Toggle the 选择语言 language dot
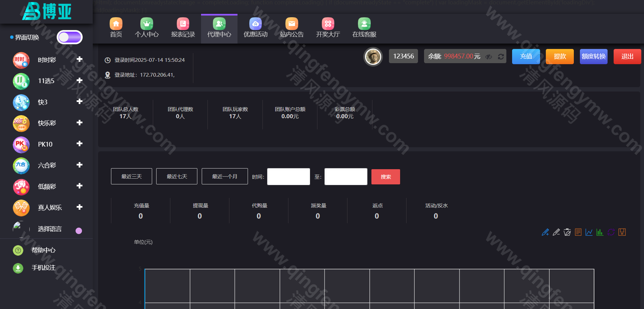The width and height of the screenshot is (644, 309). [79, 231]
